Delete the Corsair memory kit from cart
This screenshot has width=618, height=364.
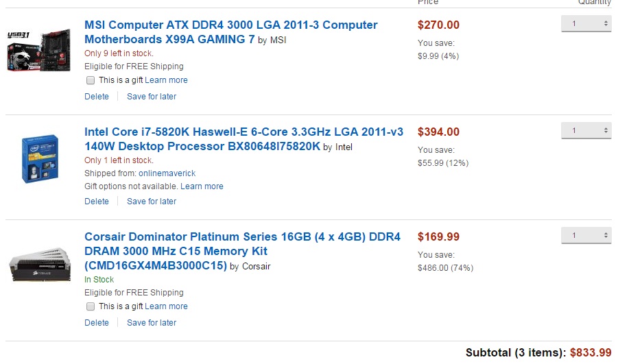click(x=97, y=323)
